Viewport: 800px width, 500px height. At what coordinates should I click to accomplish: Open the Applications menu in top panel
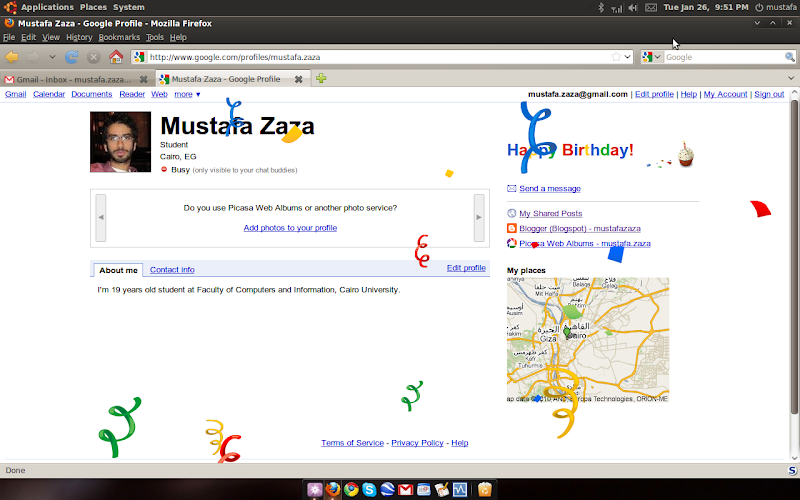47,7
